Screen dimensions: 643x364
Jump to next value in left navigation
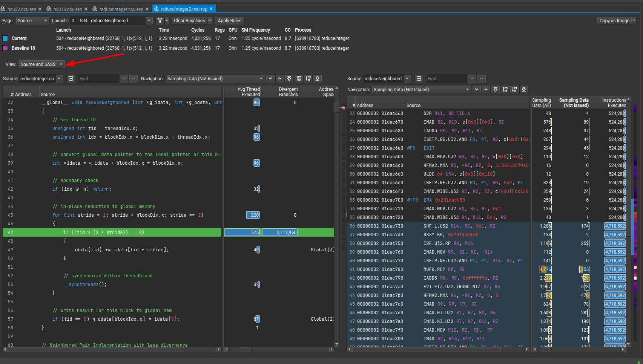(x=270, y=78)
